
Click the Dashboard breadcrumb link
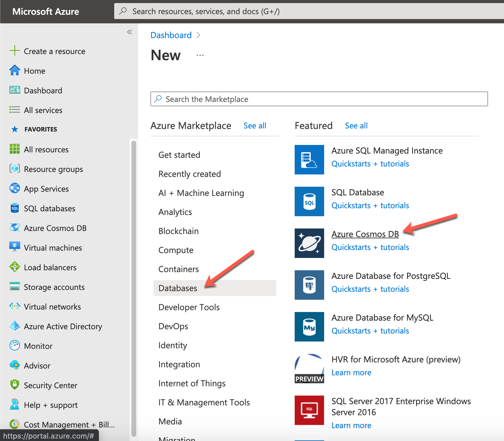click(x=171, y=35)
